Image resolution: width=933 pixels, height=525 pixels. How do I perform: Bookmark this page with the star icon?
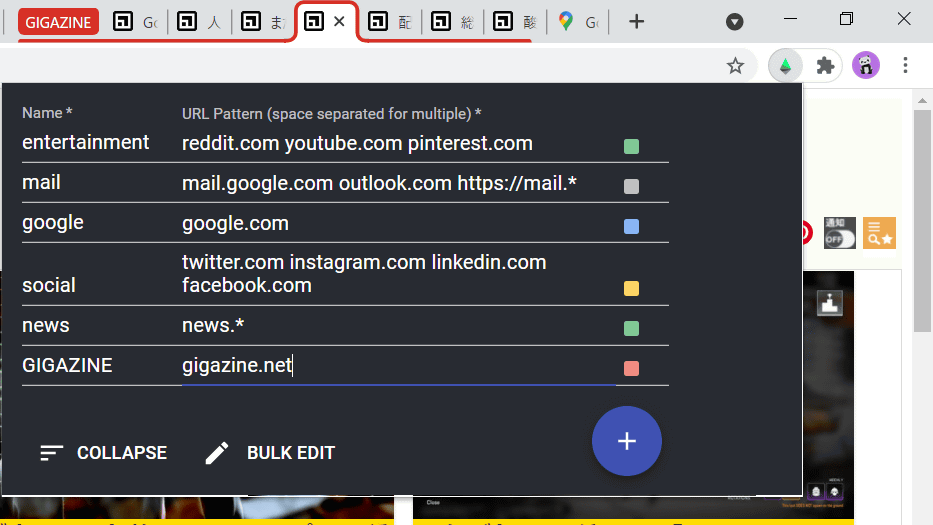click(735, 65)
